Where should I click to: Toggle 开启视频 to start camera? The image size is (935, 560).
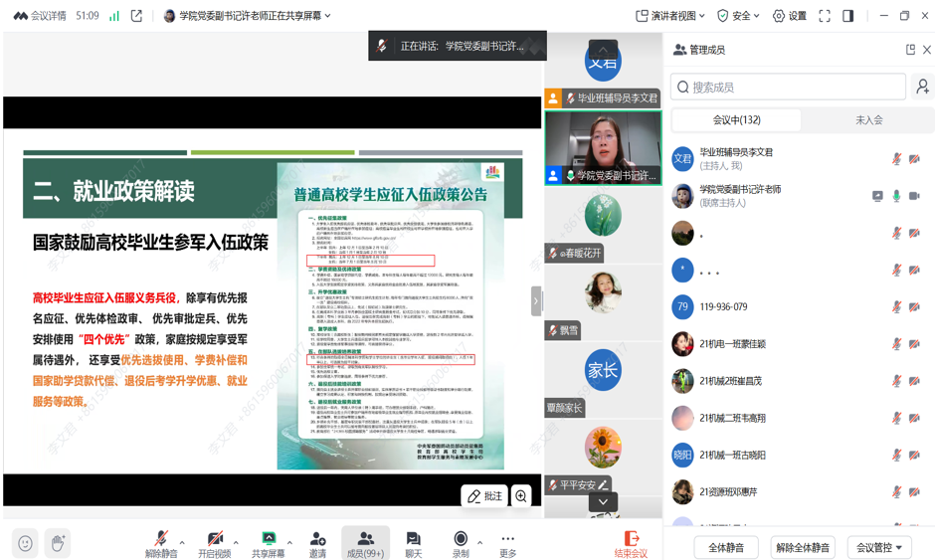[x=214, y=543]
